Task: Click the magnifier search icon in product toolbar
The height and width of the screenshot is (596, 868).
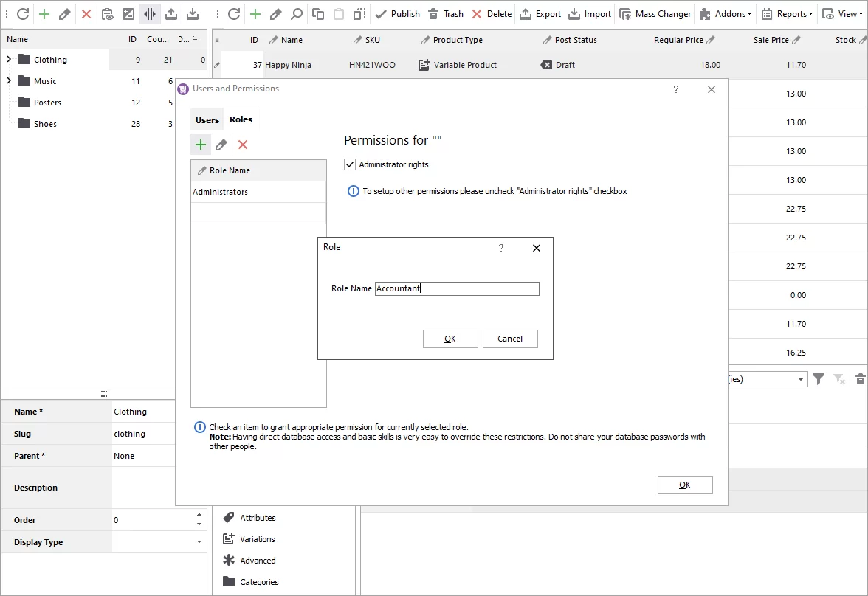Action: tap(296, 13)
